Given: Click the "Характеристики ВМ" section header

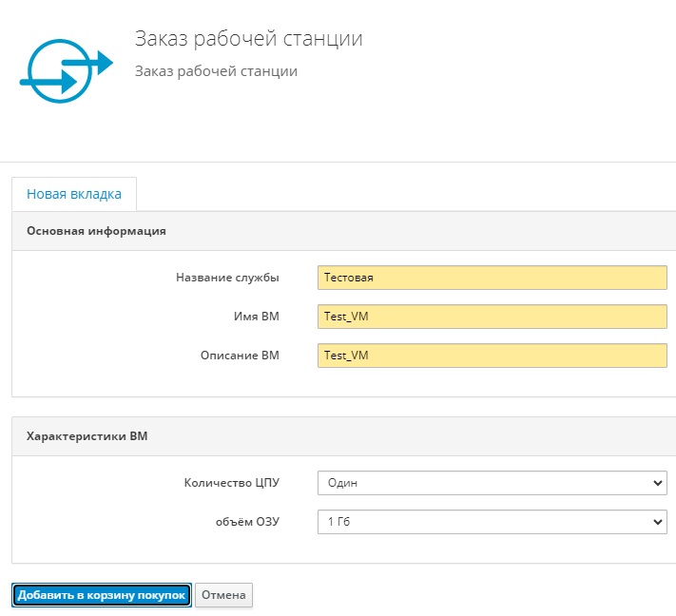Looking at the screenshot, I should point(87,436).
